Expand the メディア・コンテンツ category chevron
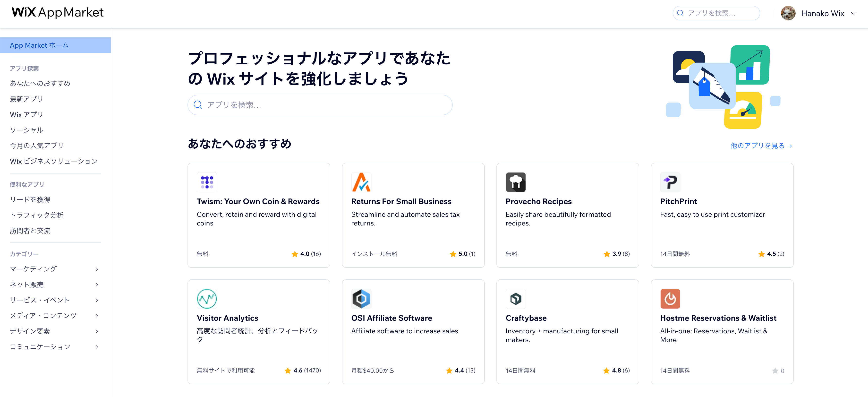 97,316
